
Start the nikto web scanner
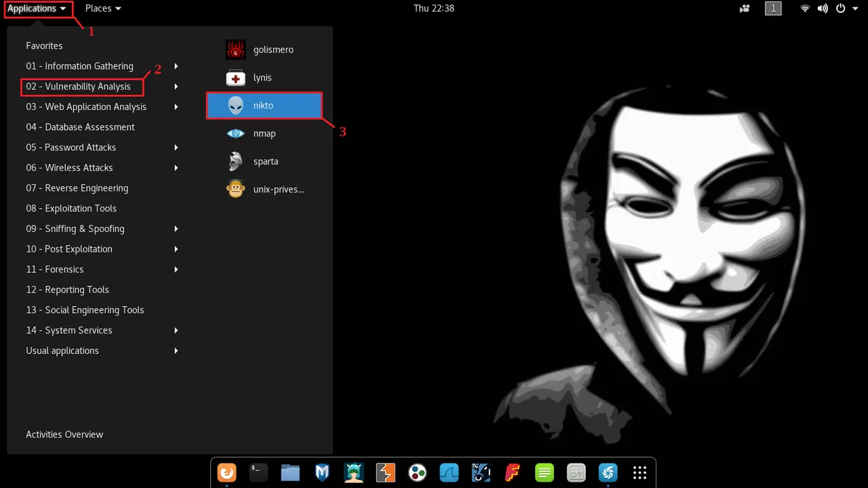coord(264,106)
